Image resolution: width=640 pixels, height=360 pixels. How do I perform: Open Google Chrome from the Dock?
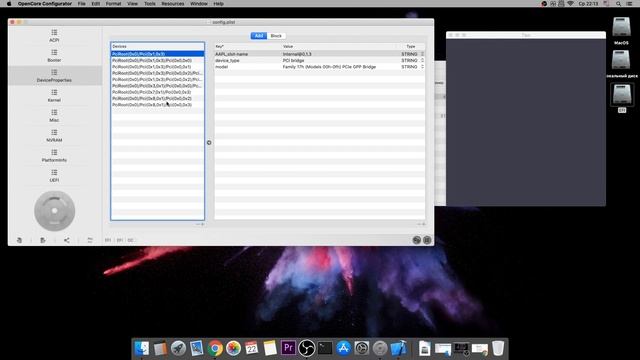tap(215, 348)
